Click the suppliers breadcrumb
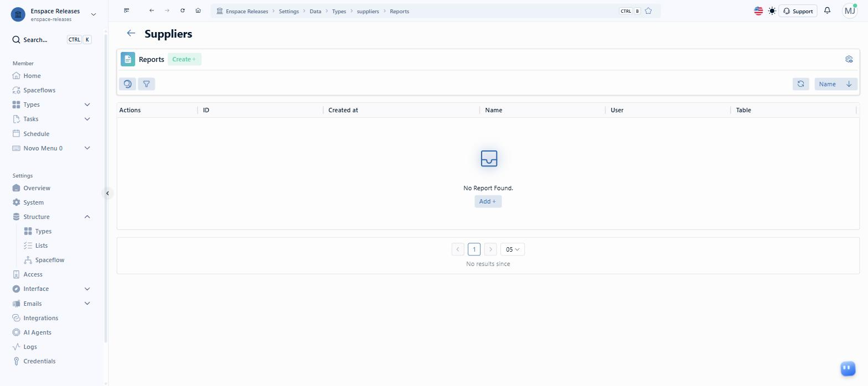Viewport: 868px width, 386px height. point(368,11)
